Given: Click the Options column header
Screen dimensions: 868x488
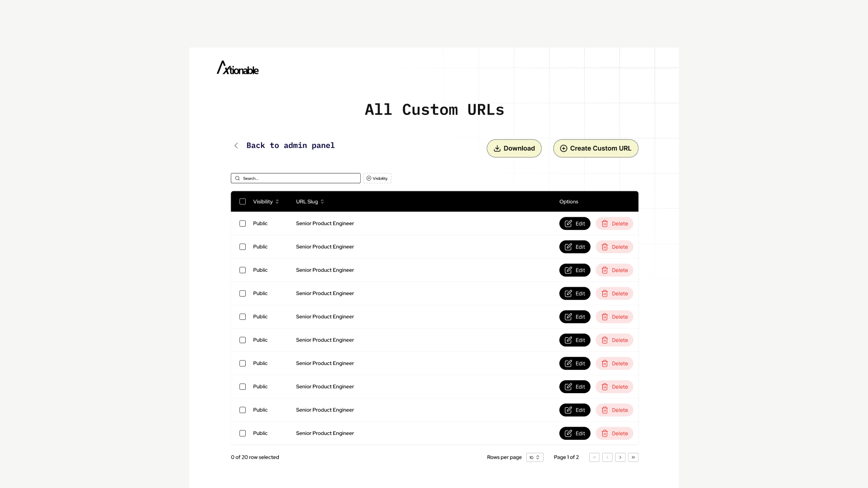Looking at the screenshot, I should 569,201.
